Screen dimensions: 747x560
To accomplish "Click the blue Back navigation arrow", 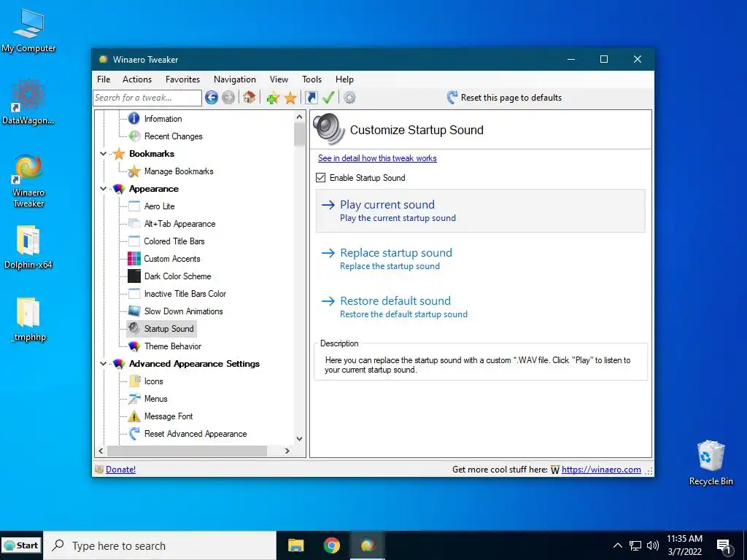I will coord(212,98).
